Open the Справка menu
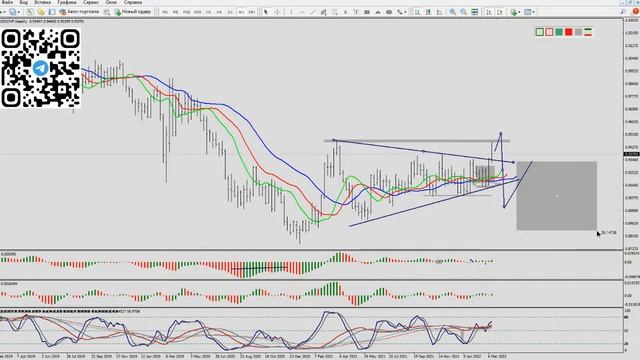640x360 pixels. [133, 2]
